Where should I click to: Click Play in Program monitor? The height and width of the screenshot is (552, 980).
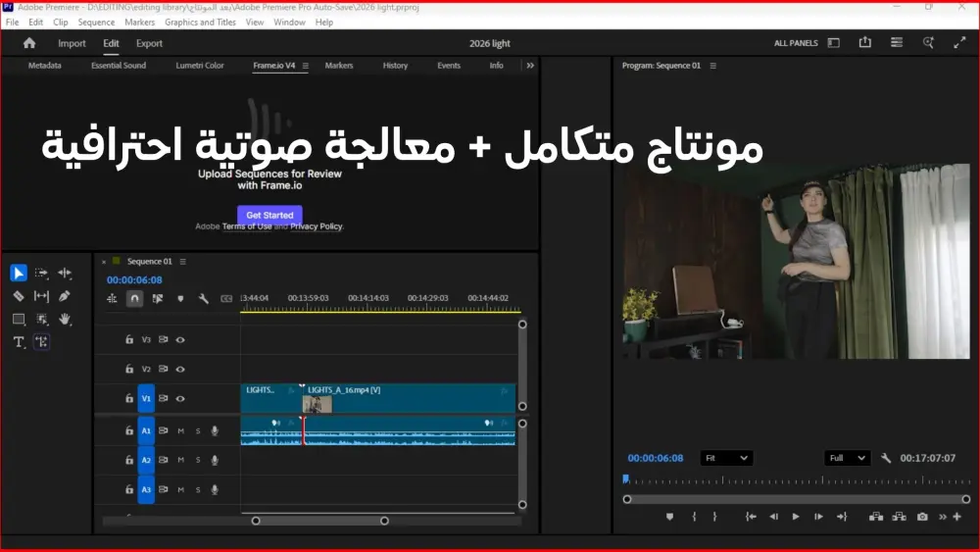click(796, 517)
